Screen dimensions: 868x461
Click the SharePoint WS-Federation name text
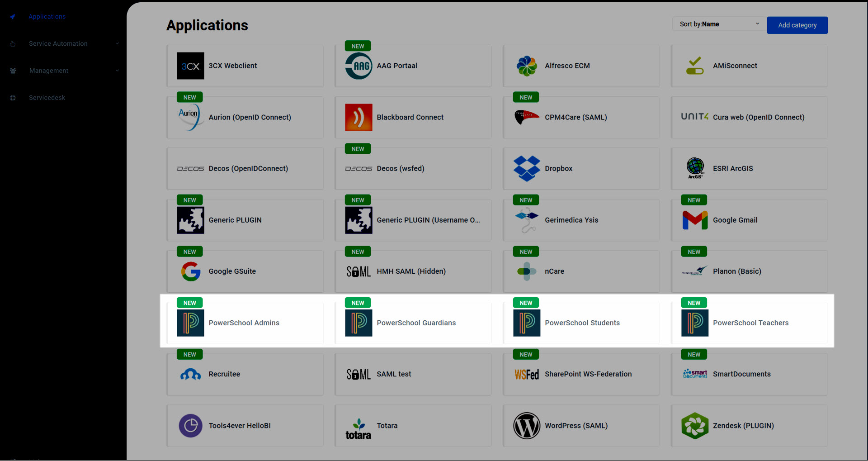(588, 374)
